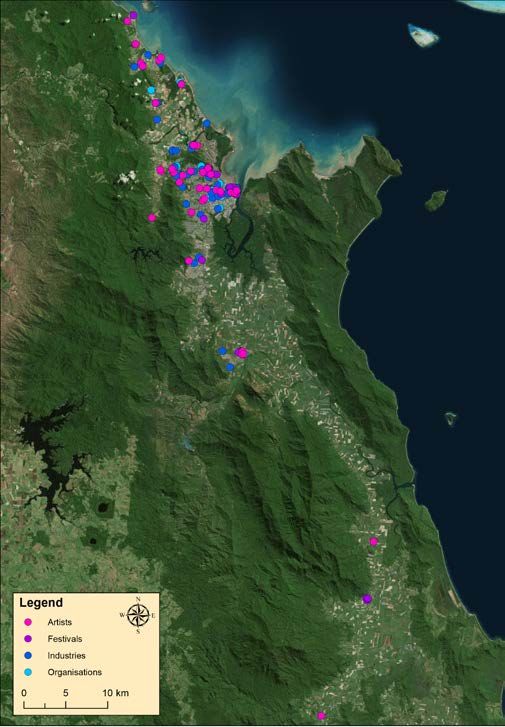Select the purple festival marker at map top

pyautogui.click(x=134, y=15)
